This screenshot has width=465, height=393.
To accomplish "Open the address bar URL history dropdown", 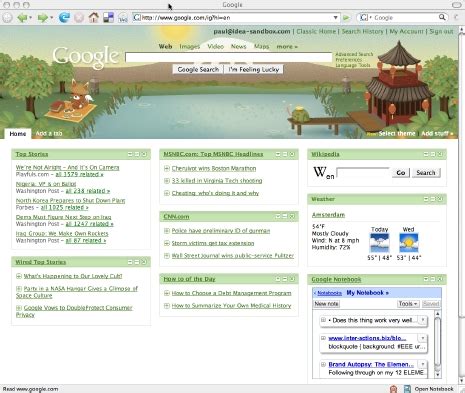I will (x=336, y=17).
